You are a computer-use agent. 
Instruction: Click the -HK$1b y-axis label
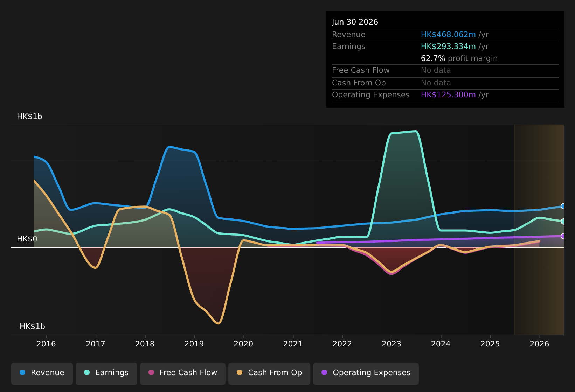[31, 327]
